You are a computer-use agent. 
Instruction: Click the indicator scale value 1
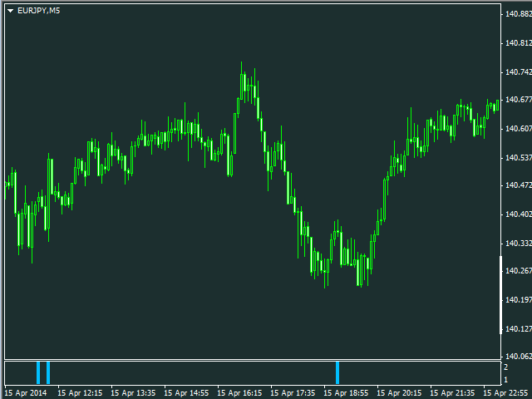coord(506,380)
